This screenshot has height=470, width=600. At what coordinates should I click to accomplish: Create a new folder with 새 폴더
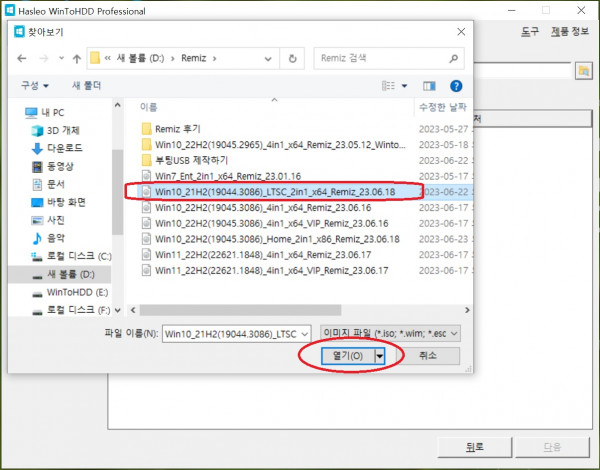(x=86, y=85)
